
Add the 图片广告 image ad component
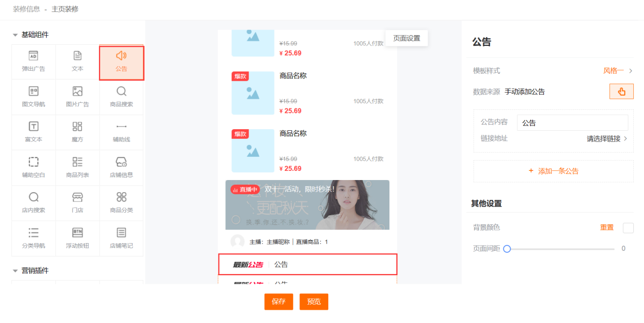tap(77, 97)
